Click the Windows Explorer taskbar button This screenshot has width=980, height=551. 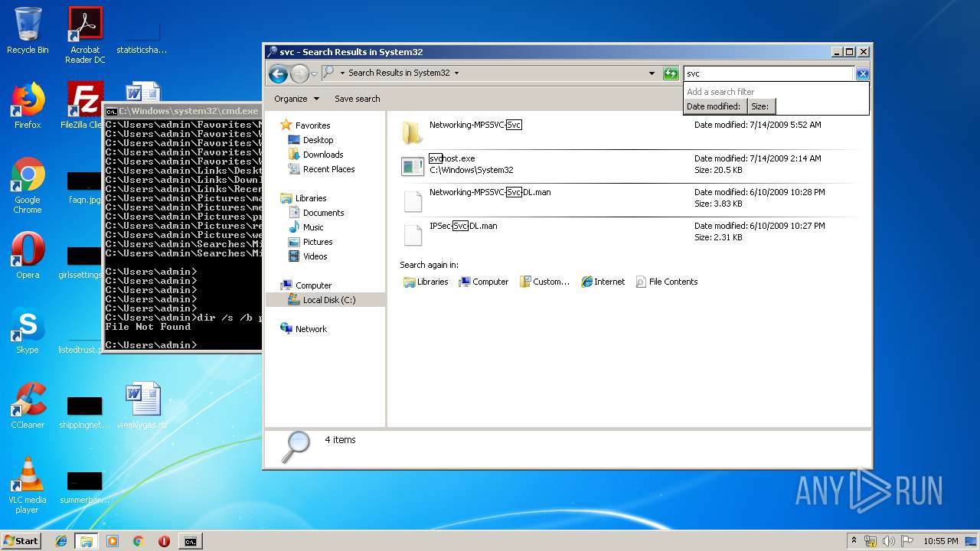86,541
